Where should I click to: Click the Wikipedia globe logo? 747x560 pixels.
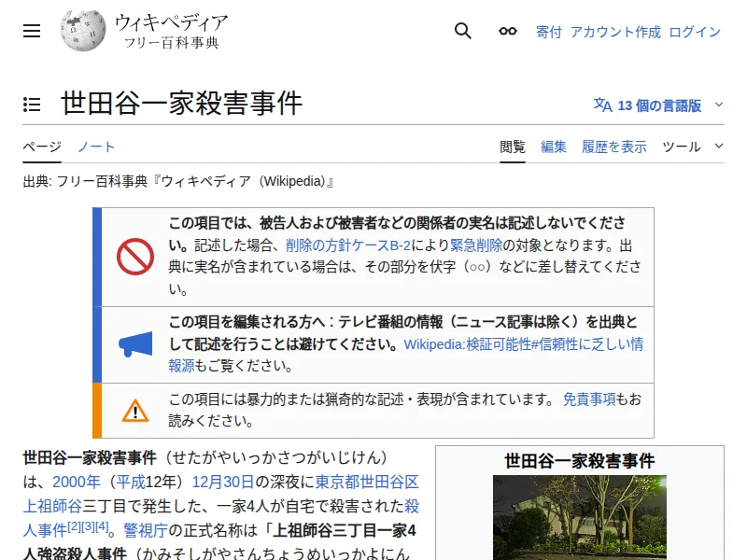[82, 31]
